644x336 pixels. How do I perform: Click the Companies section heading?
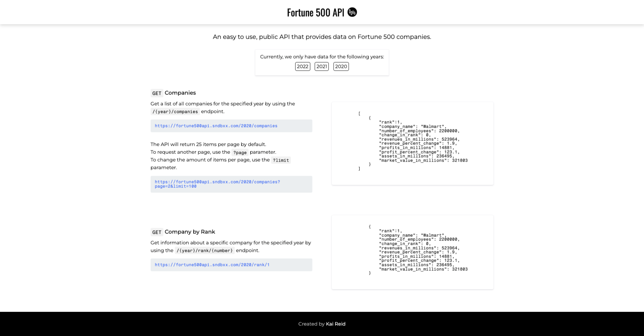pos(180,93)
